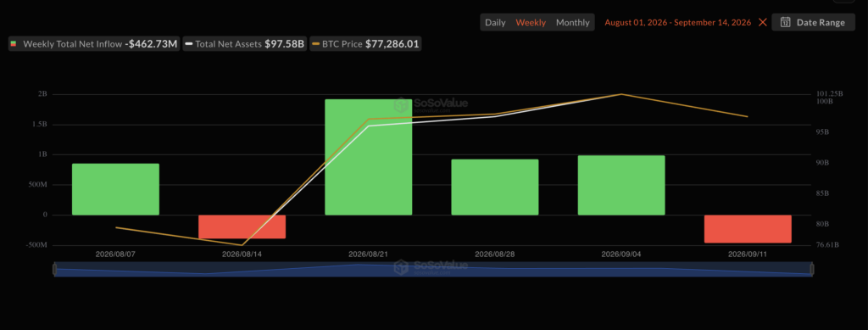
Task: Select the tallest green bar for 2026/08/21
Action: tap(368, 157)
